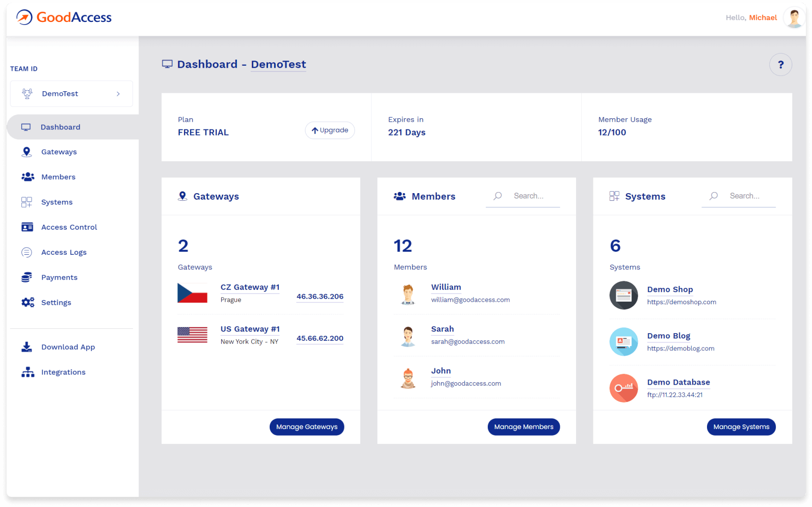Image resolution: width=812 pixels, height=507 pixels.
Task: Click Sarah's avatar
Action: coord(408,336)
